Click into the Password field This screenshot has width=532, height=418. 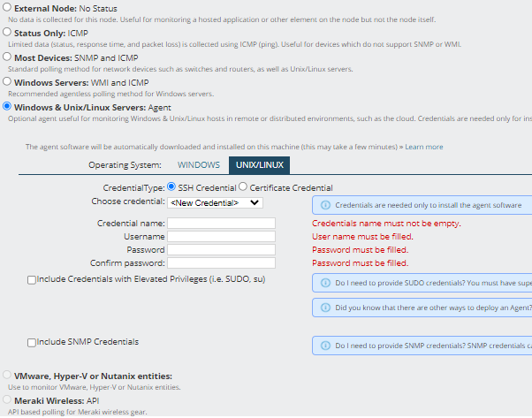(221, 250)
